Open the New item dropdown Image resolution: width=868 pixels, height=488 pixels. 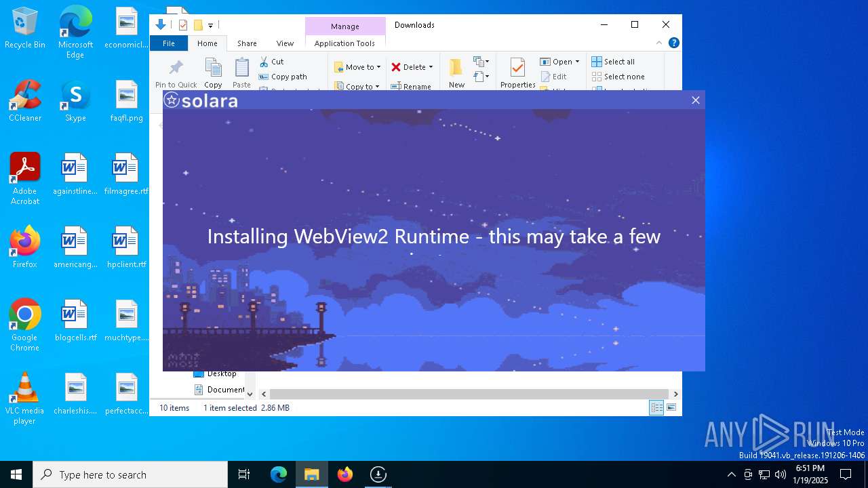point(481,62)
